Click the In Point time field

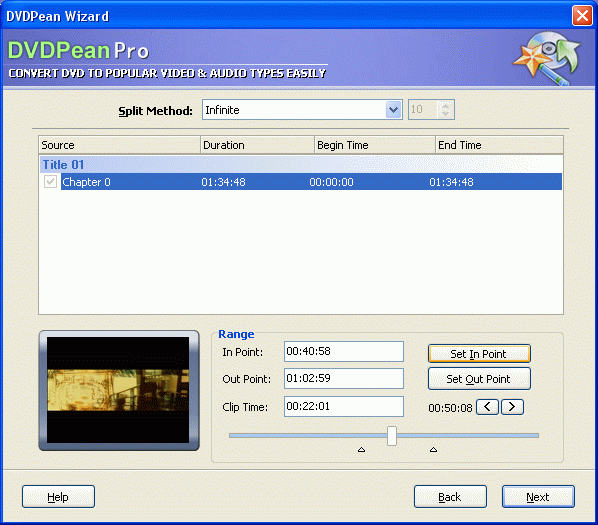pyautogui.click(x=344, y=352)
